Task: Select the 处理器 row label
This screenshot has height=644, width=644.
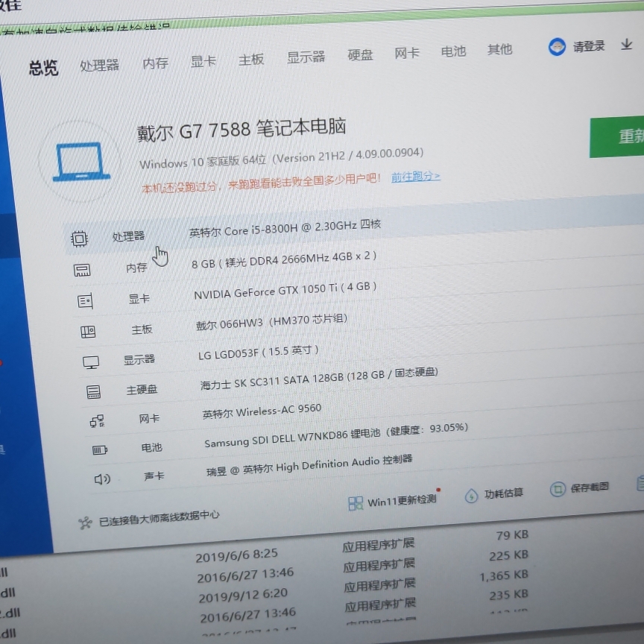Action: (128, 236)
